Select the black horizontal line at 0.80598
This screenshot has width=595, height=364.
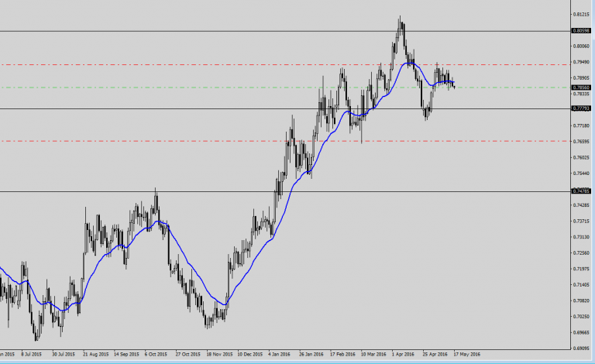point(232,31)
